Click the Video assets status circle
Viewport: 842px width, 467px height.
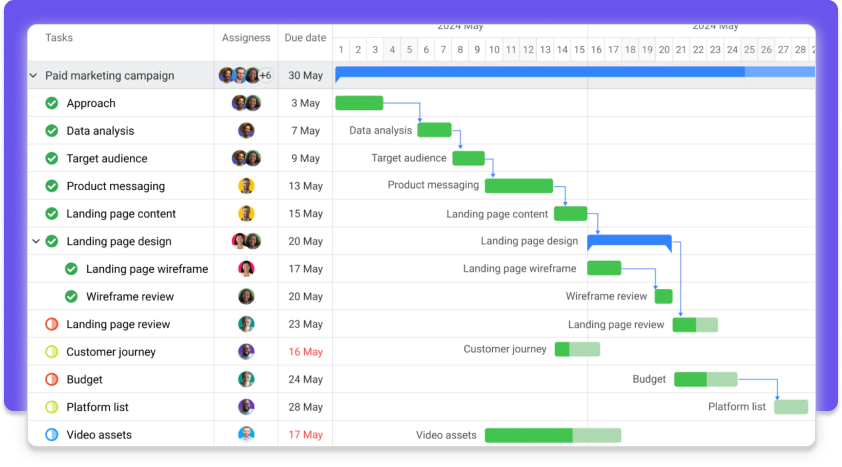click(52, 435)
